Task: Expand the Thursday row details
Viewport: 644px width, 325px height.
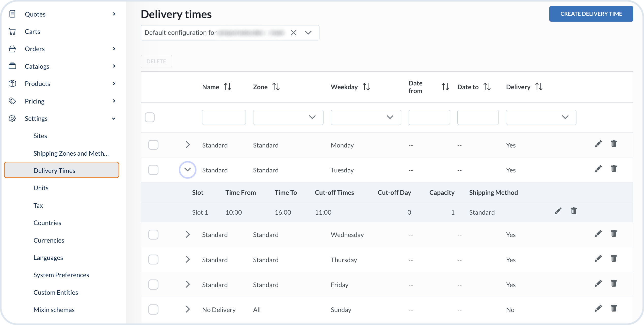Action: [188, 259]
